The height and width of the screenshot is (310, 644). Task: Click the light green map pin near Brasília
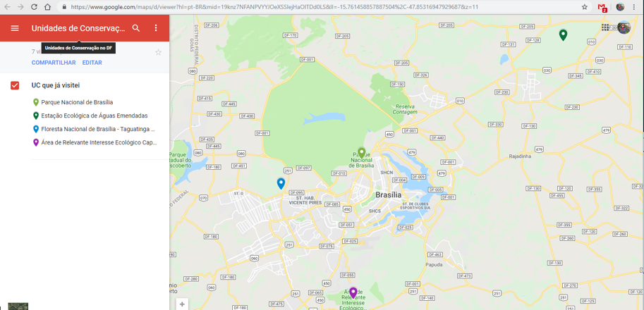pyautogui.click(x=362, y=153)
